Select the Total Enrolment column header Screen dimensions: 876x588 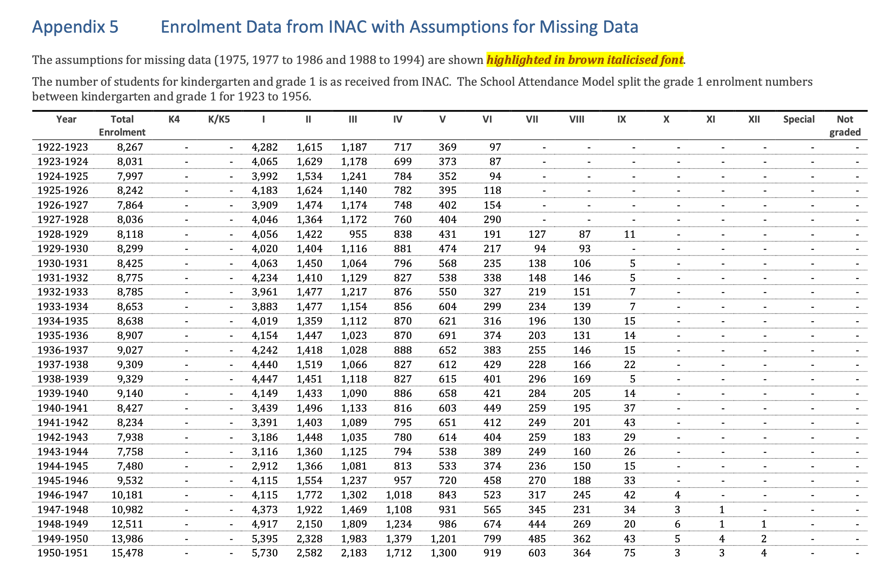(122, 126)
